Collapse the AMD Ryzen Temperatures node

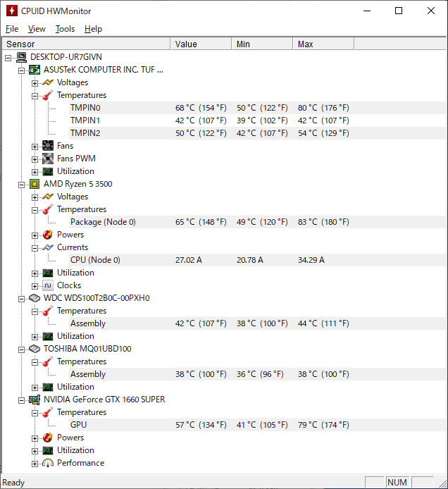[x=35, y=209]
